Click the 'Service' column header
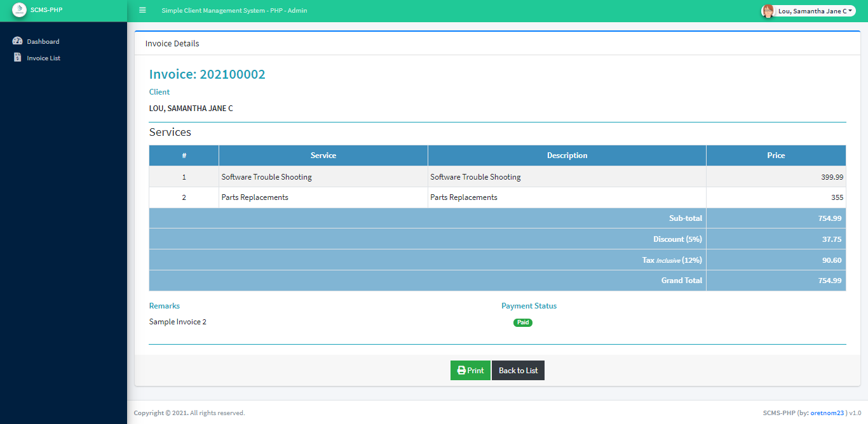Viewport: 868px width, 424px height. tap(323, 156)
